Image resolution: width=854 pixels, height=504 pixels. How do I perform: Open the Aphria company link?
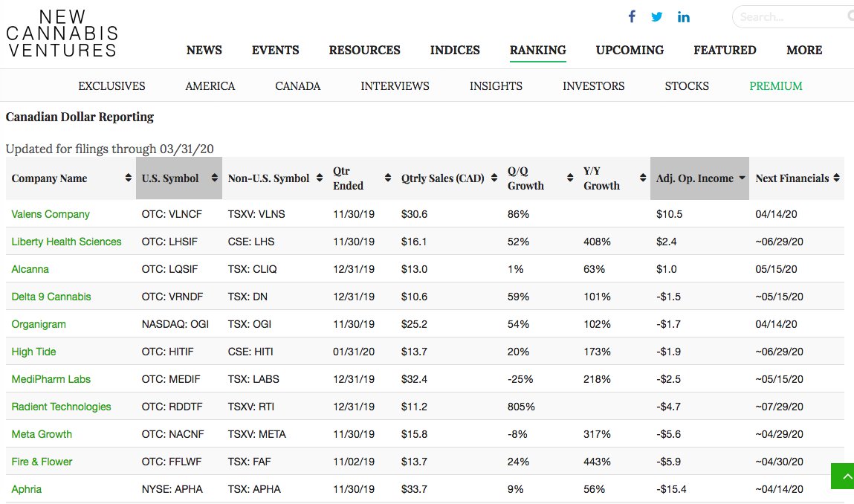click(x=27, y=489)
